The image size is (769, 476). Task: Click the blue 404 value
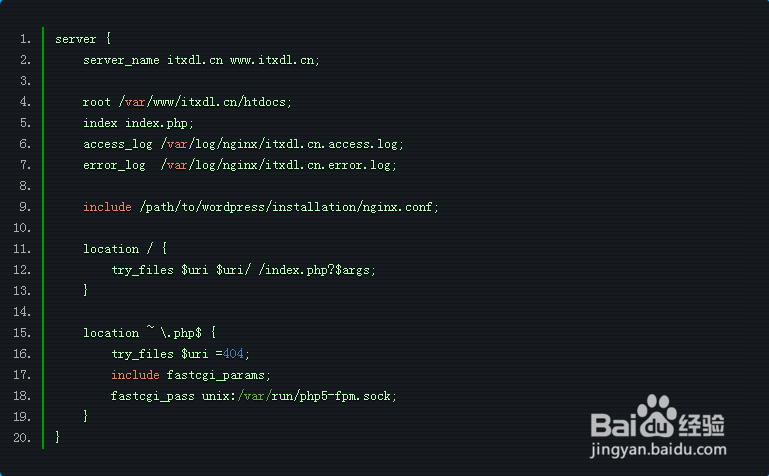[233, 353]
